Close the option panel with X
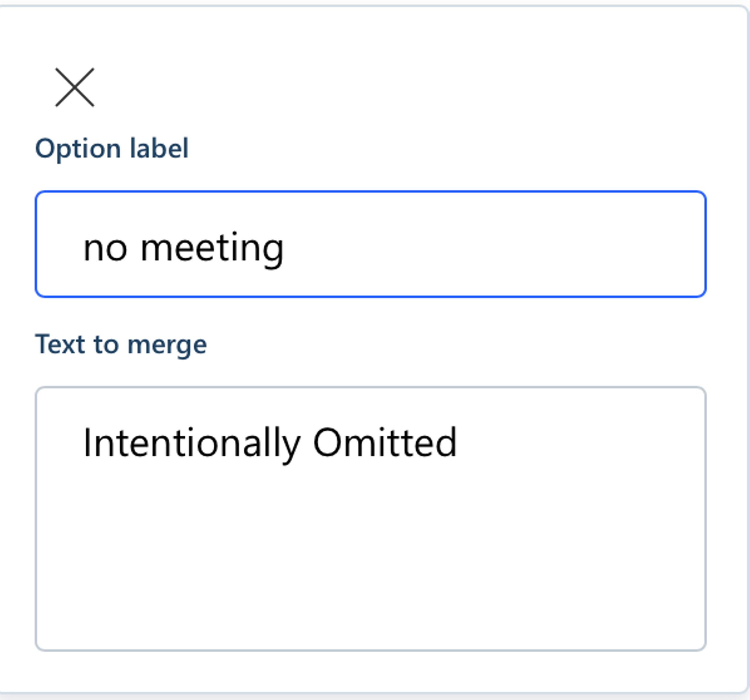The height and width of the screenshot is (700, 750). 75,88
